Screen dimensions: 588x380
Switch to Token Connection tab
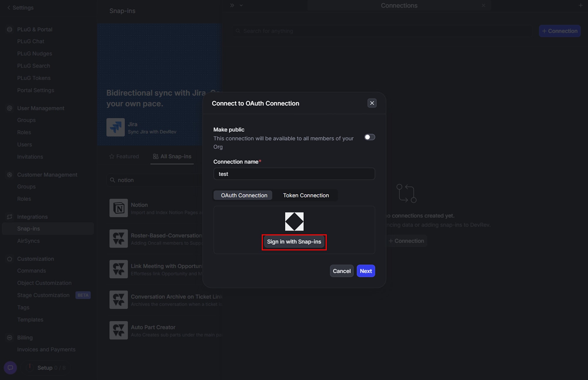(306, 195)
